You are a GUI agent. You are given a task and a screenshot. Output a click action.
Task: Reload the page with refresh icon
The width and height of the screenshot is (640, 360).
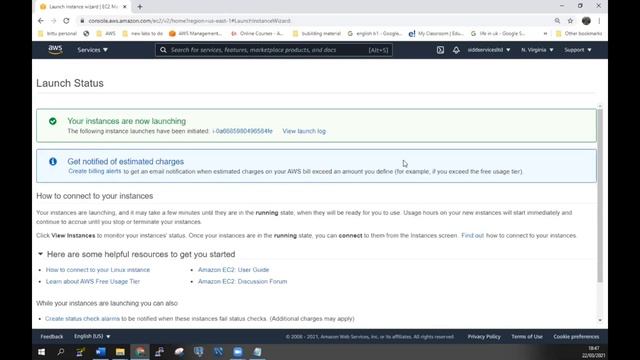pos(66,21)
